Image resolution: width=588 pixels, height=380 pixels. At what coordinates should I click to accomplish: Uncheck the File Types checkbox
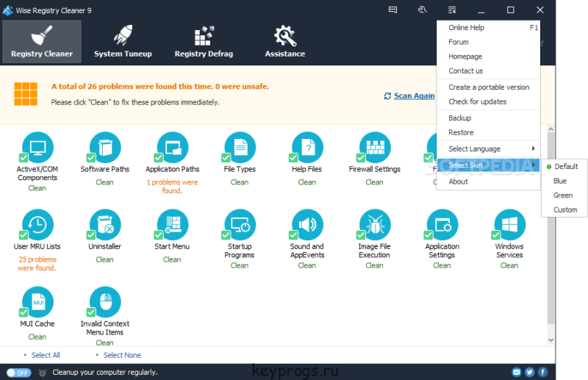[x=226, y=157]
